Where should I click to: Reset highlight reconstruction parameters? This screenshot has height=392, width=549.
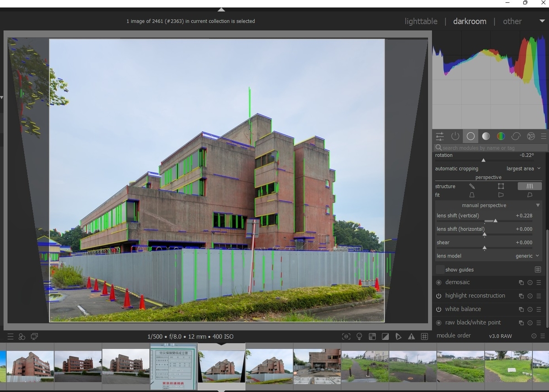pos(530,296)
